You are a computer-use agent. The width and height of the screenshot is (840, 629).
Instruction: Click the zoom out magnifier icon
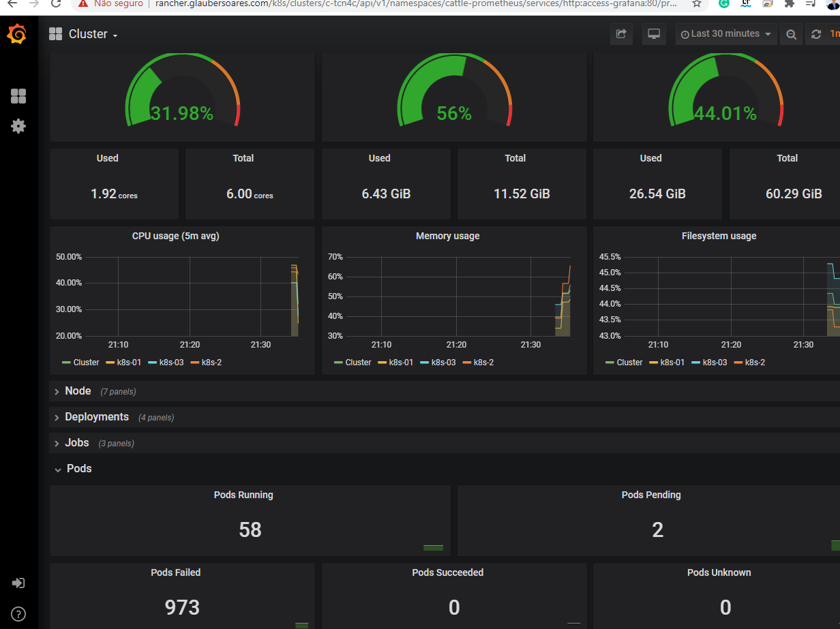pos(791,33)
